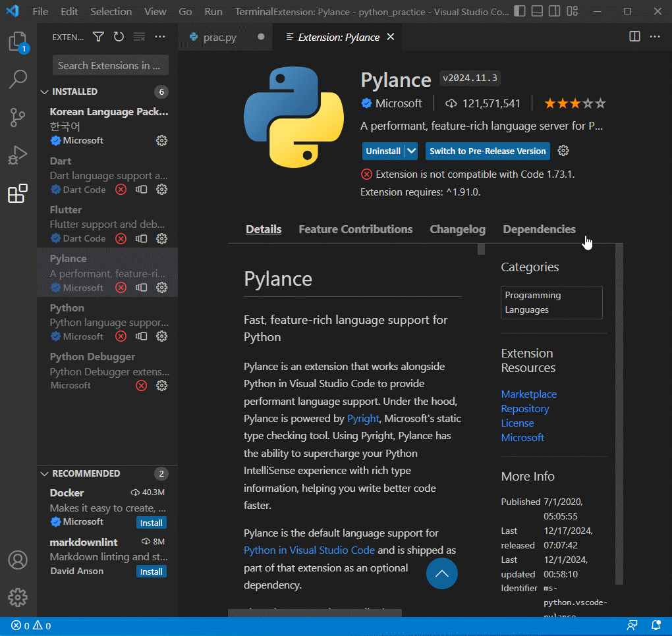Click the feedback icon in status bar
Image resolution: width=672 pixels, height=636 pixels.
click(632, 625)
